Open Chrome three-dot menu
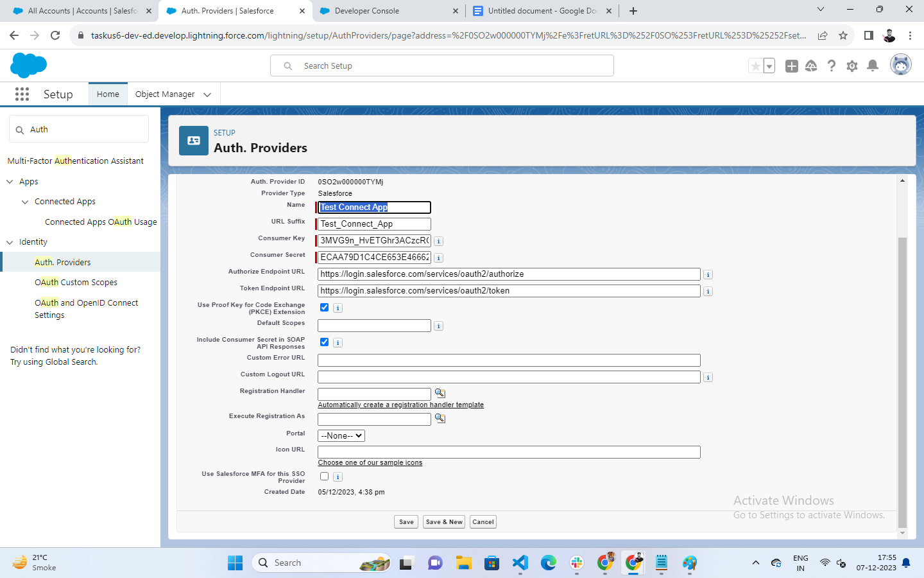Viewport: 924px width, 578px height. (x=910, y=35)
